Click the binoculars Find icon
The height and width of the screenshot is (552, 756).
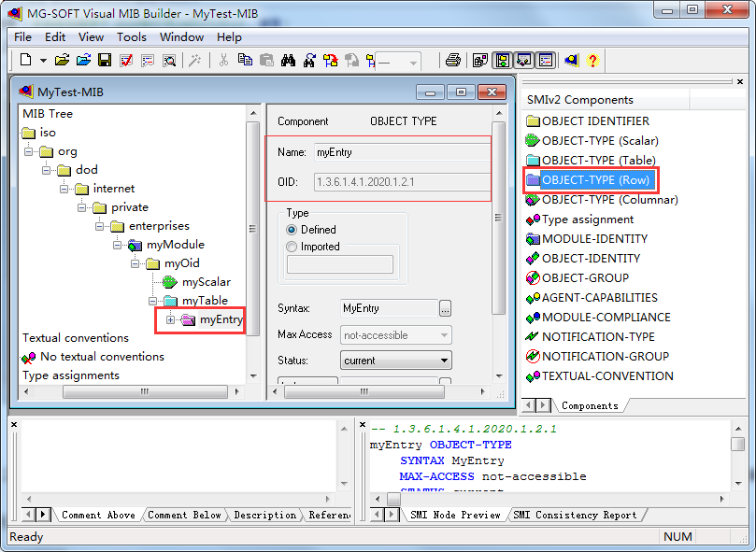(x=288, y=60)
